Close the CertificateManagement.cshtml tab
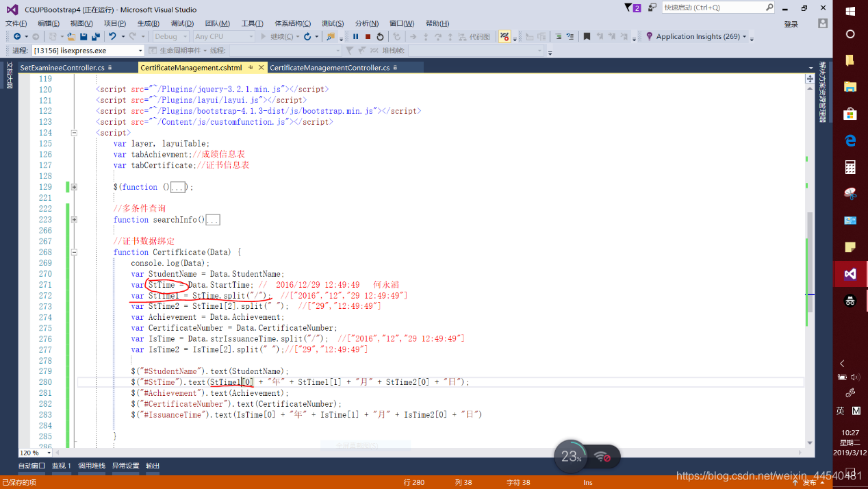 tap(261, 68)
